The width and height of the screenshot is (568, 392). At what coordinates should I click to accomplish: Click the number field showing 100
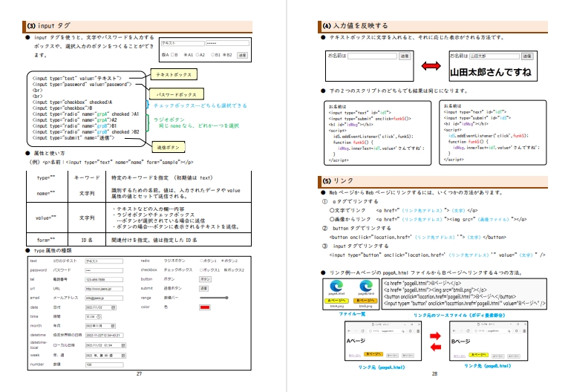tap(105, 365)
